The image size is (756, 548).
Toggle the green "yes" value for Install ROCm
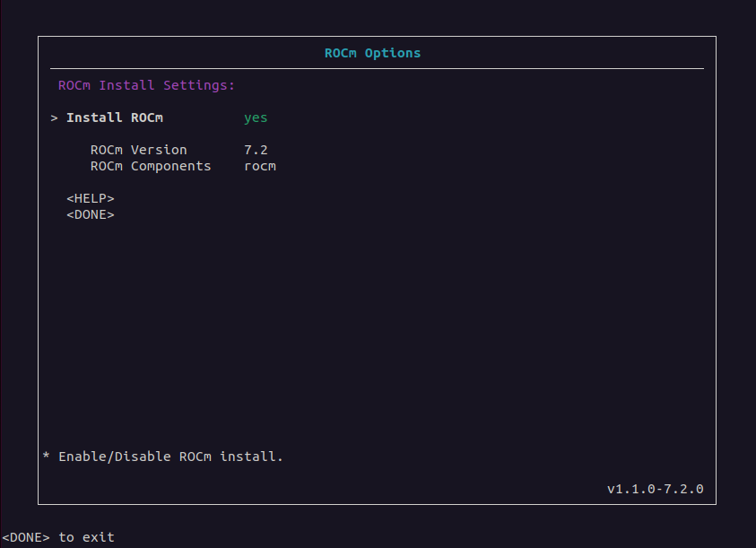[256, 118]
